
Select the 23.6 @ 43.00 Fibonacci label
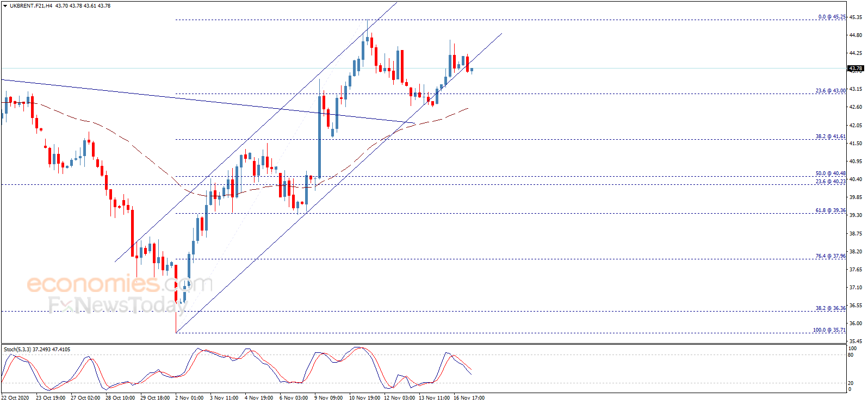click(830, 91)
